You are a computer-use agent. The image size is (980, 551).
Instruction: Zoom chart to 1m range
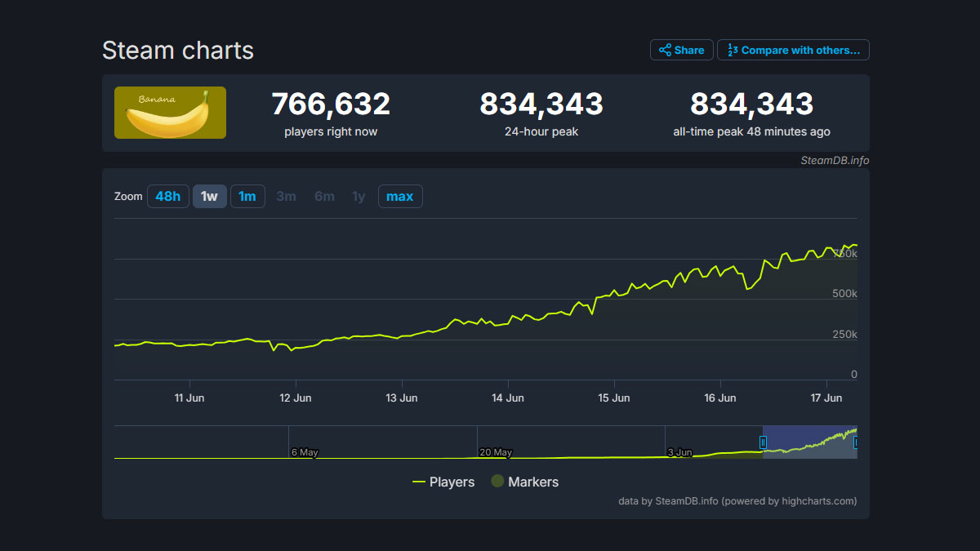[247, 196]
